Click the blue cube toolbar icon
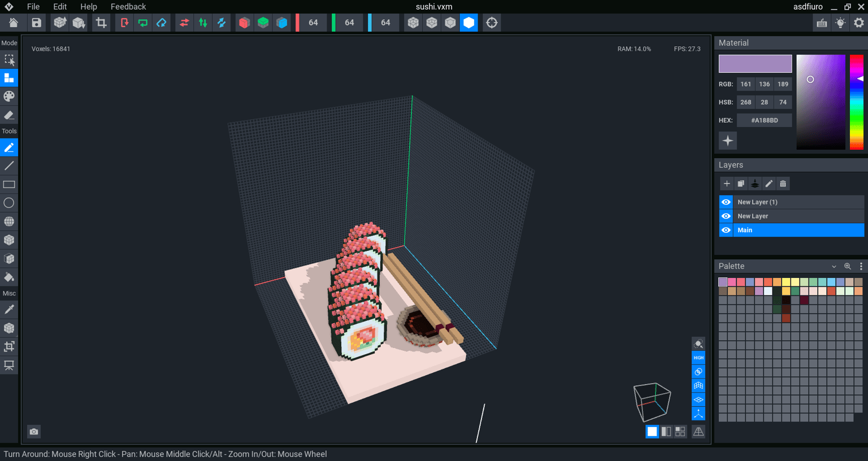The image size is (868, 461). 281,23
